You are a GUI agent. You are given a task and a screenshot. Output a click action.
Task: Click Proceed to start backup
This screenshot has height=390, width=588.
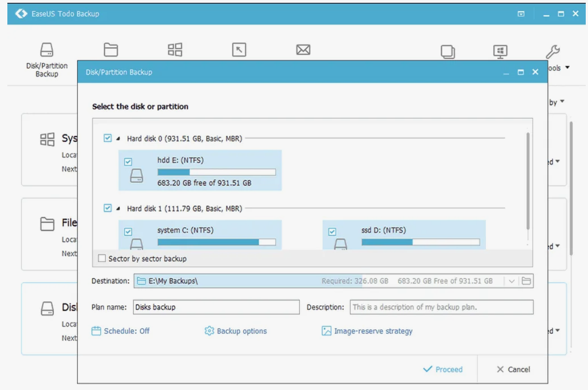click(x=443, y=370)
